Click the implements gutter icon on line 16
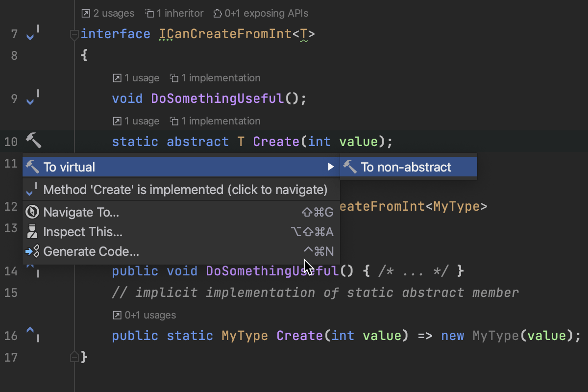Screen dimensions: 588x392 (x=32, y=335)
